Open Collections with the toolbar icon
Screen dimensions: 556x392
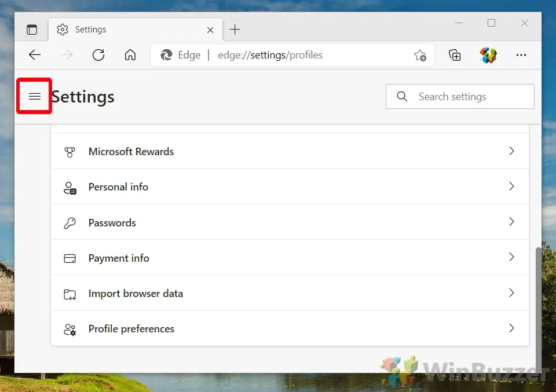pos(455,55)
